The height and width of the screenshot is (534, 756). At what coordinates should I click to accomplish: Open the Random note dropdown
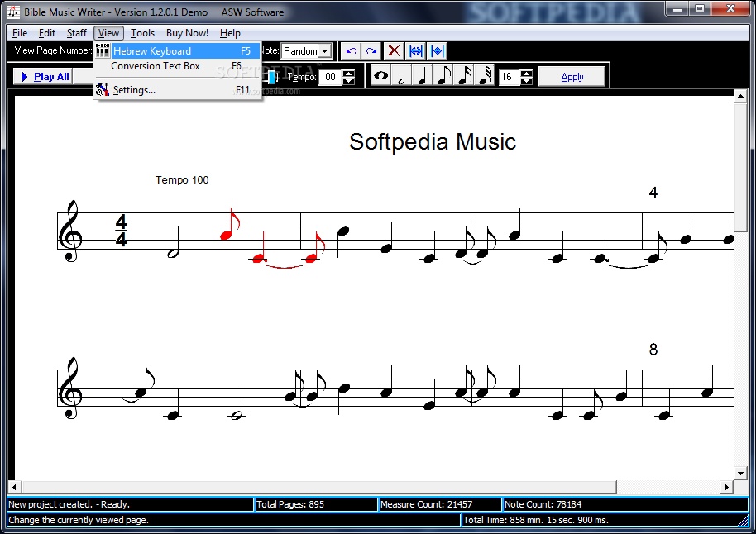click(325, 51)
